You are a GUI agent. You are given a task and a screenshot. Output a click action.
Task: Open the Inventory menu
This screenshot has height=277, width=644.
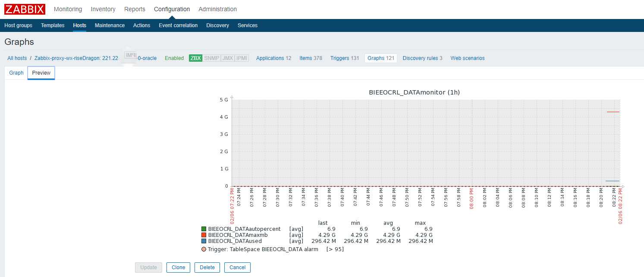103,9
